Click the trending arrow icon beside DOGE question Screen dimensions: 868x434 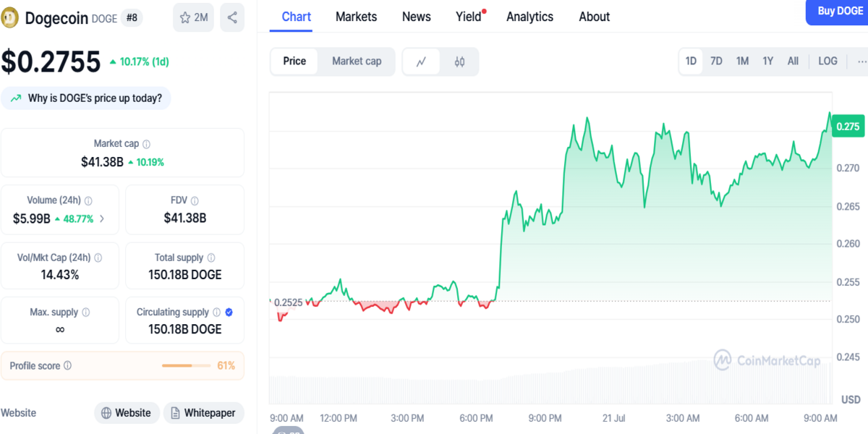pos(16,98)
